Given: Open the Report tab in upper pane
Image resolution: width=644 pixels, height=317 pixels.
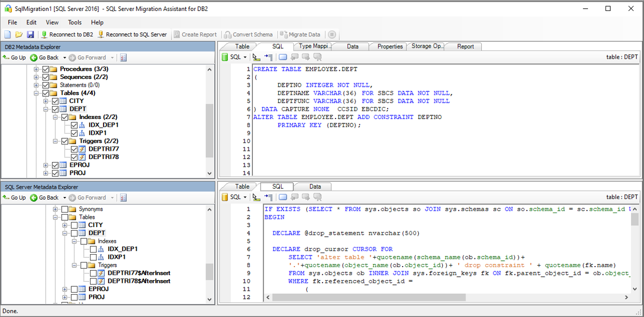Looking at the screenshot, I should (x=465, y=46).
